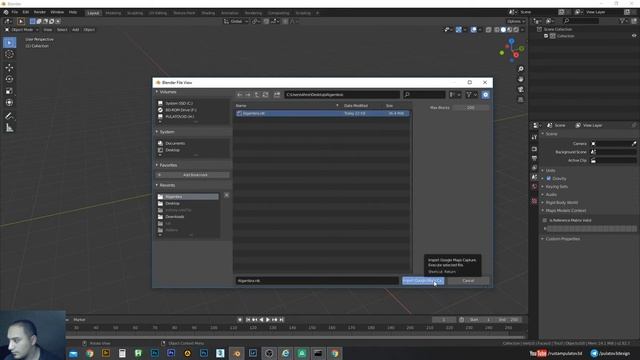640x360 pixels.
Task: Click Cancel in the Blender File View
Action: click(468, 281)
